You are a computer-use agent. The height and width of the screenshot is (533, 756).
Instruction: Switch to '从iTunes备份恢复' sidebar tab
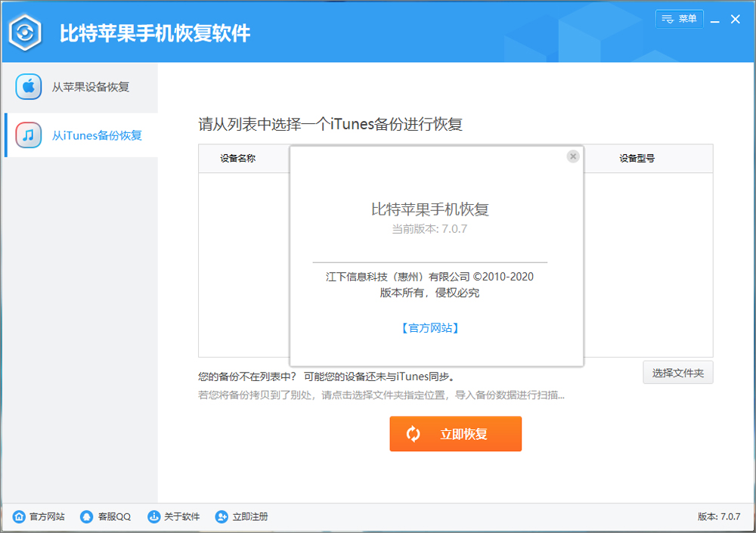tap(81, 135)
